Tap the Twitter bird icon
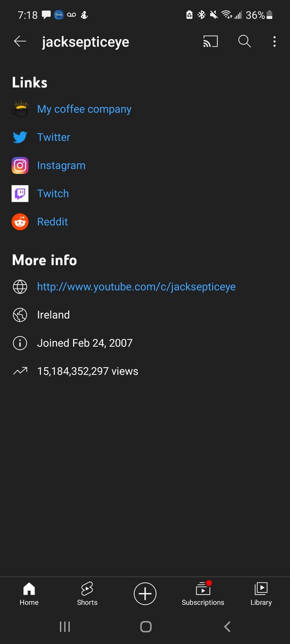The height and width of the screenshot is (644, 290). [20, 137]
